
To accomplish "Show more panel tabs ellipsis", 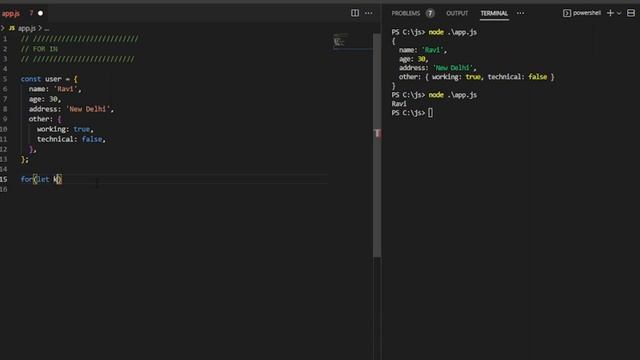I will (x=520, y=13).
